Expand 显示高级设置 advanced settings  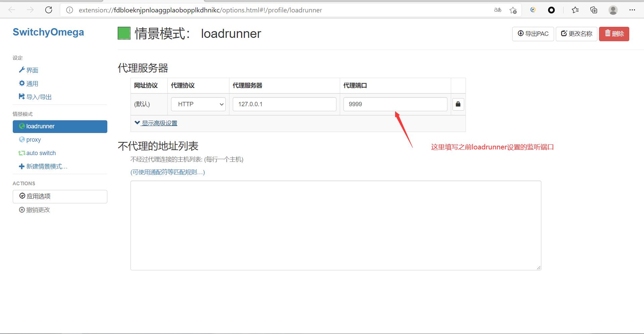tap(156, 123)
